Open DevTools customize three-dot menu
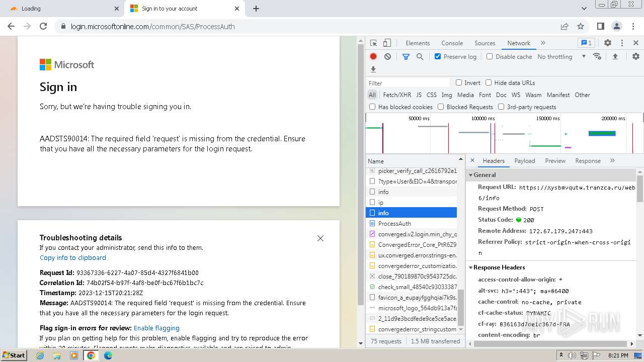This screenshot has height=362, width=644. pyautogui.click(x=622, y=43)
